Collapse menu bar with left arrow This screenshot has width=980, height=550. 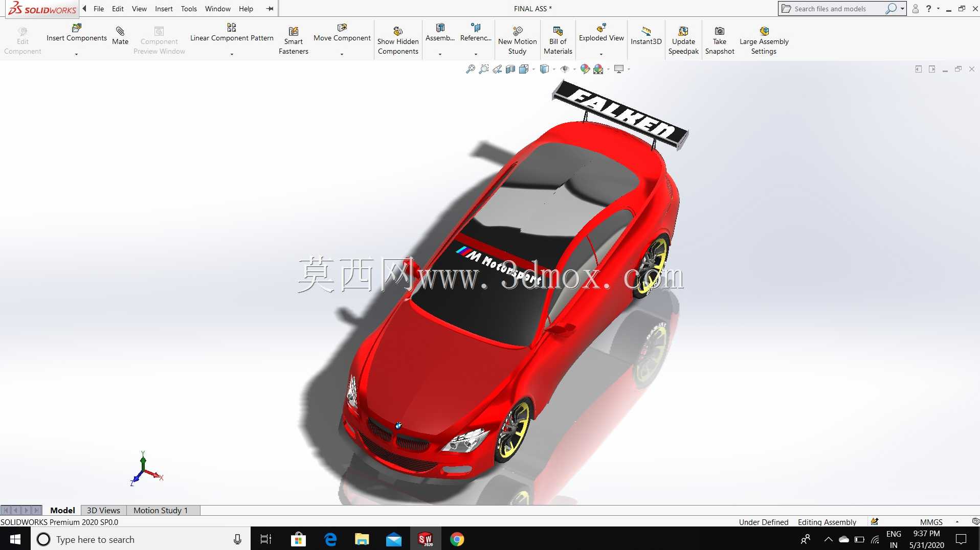point(84,9)
